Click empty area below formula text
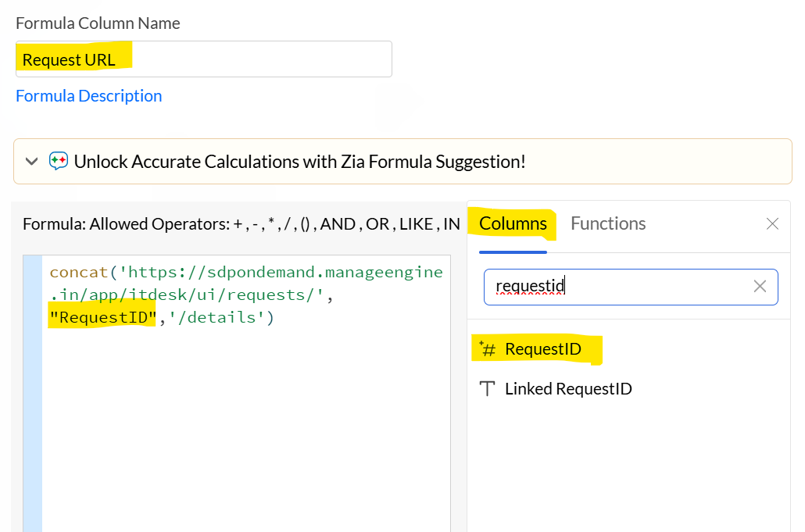Screen dimensions: 805x532 [242, 430]
